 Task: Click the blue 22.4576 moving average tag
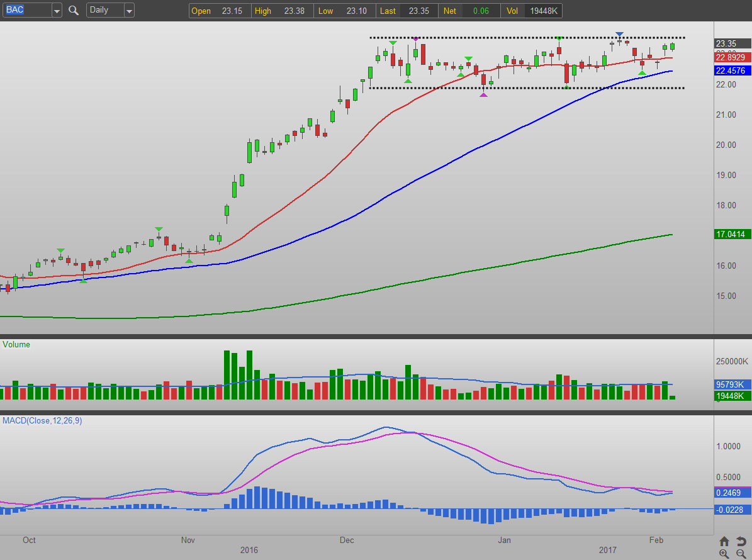tap(732, 70)
